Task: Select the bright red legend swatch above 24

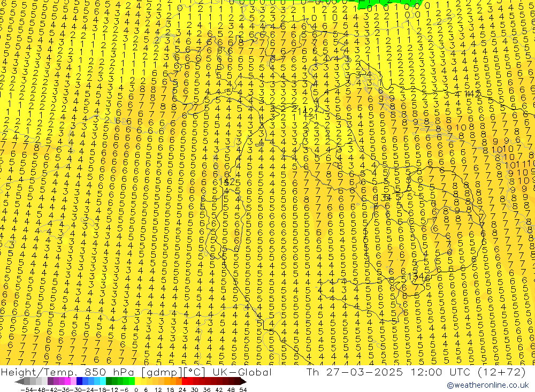Action: 185,381
